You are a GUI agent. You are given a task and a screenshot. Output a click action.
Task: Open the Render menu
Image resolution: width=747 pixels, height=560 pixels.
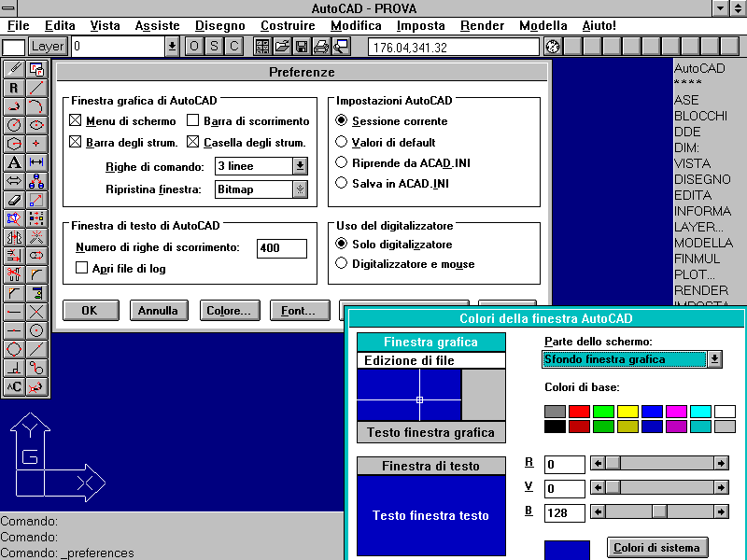pos(482,26)
